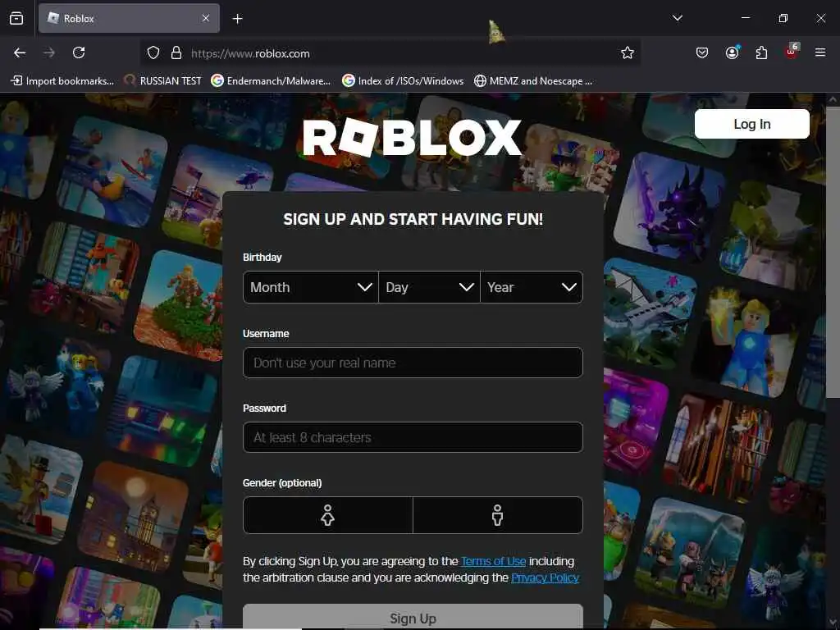Expand the Month birthday dropdown
The image size is (840, 630).
pos(311,287)
